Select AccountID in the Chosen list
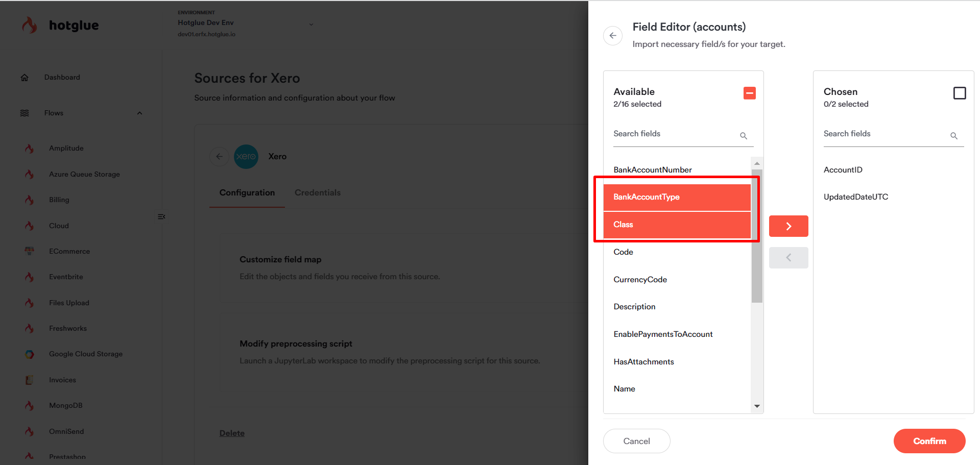 (x=894, y=170)
